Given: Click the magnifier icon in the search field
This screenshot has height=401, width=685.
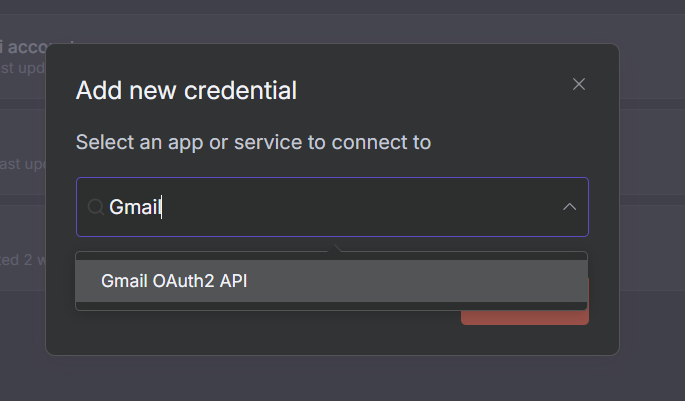Looking at the screenshot, I should [x=95, y=207].
